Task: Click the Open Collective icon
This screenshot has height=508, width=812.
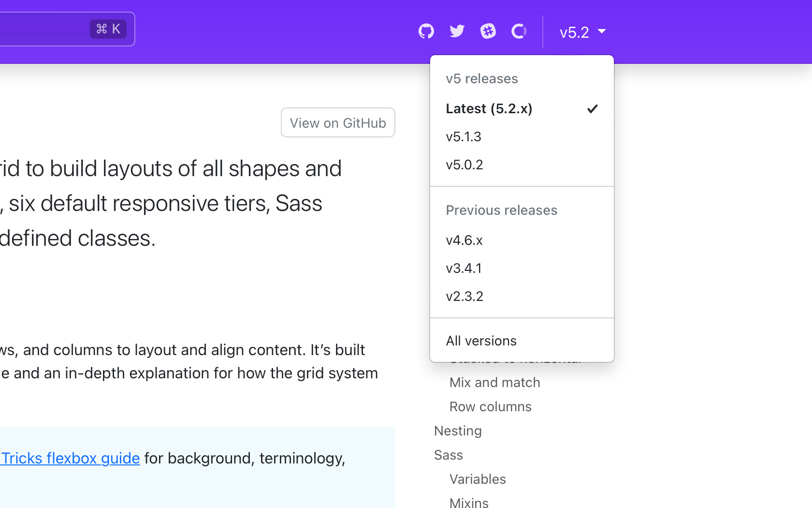Action: click(x=519, y=31)
